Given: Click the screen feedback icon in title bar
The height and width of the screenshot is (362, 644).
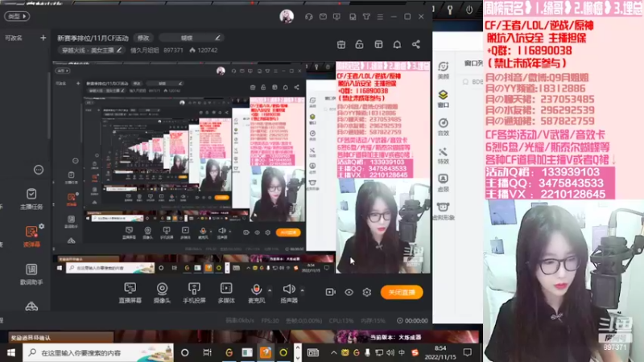Looking at the screenshot, I should 336,17.
